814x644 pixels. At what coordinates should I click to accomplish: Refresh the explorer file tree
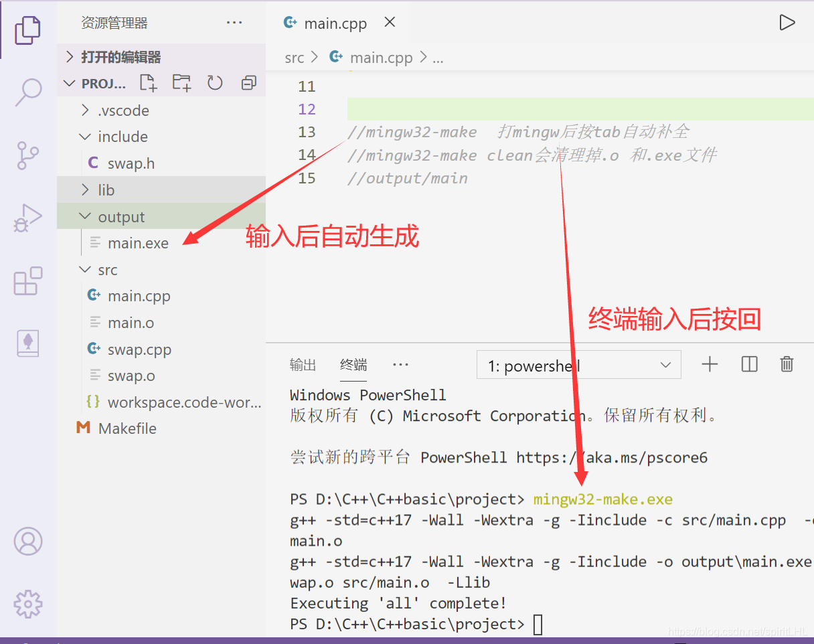(x=215, y=83)
